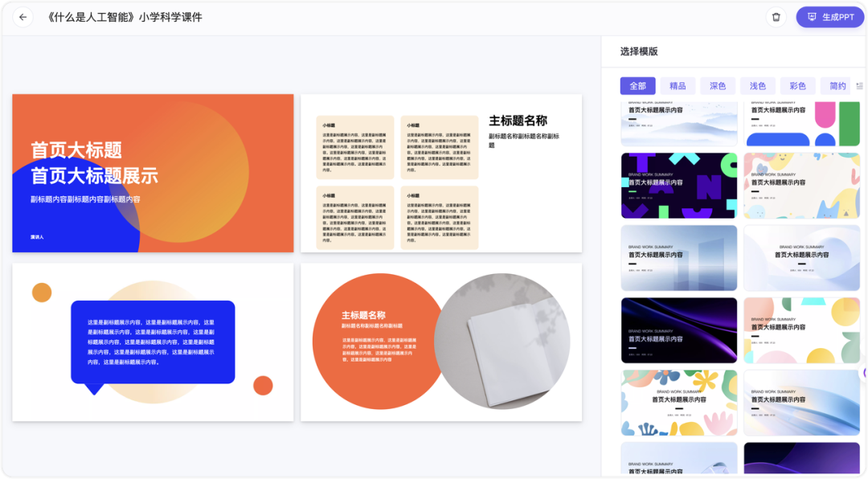Screen dimensions: 868x479
Task: Click the blue speech bubble text box
Action: 153,342
